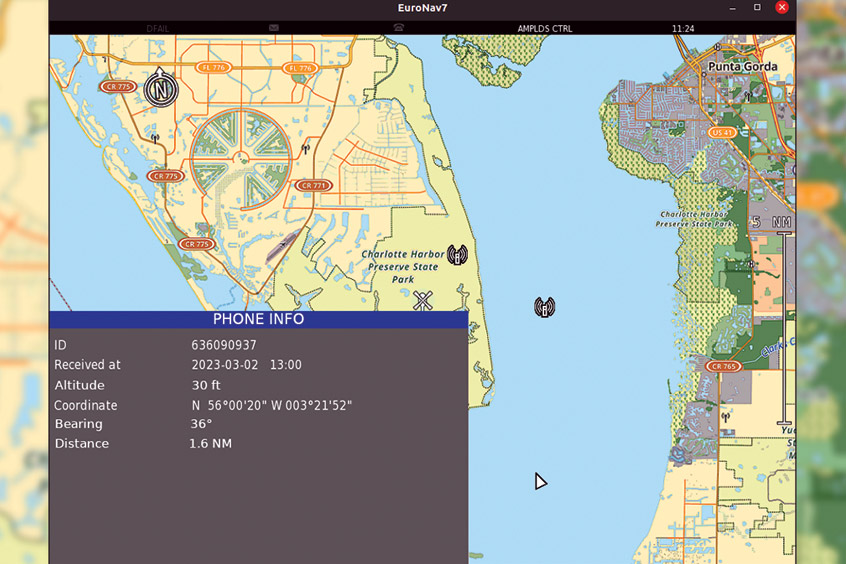Click the US 41 highway shield
This screenshot has width=846, height=564.
[x=722, y=132]
